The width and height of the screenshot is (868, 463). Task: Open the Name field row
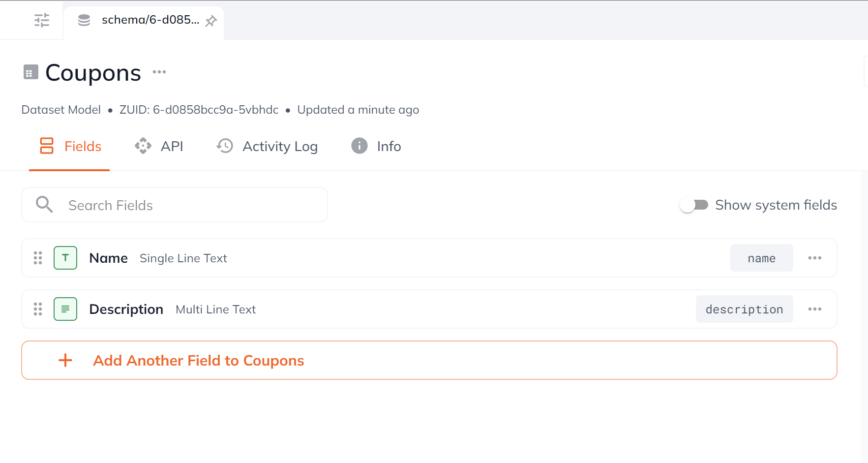(429, 258)
